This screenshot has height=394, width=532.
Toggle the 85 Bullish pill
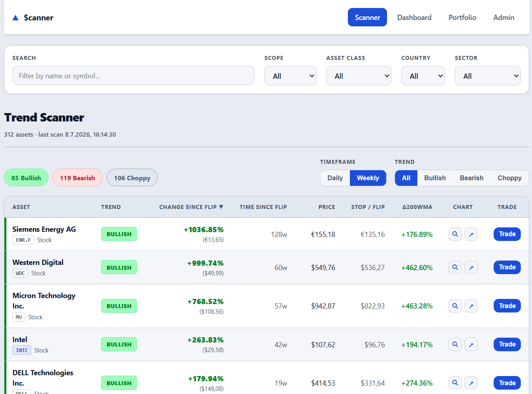click(26, 178)
